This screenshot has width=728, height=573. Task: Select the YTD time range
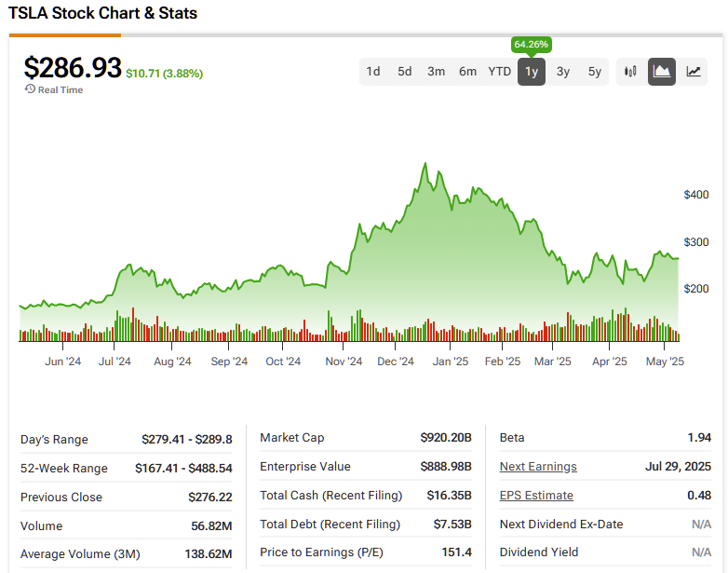(x=500, y=72)
